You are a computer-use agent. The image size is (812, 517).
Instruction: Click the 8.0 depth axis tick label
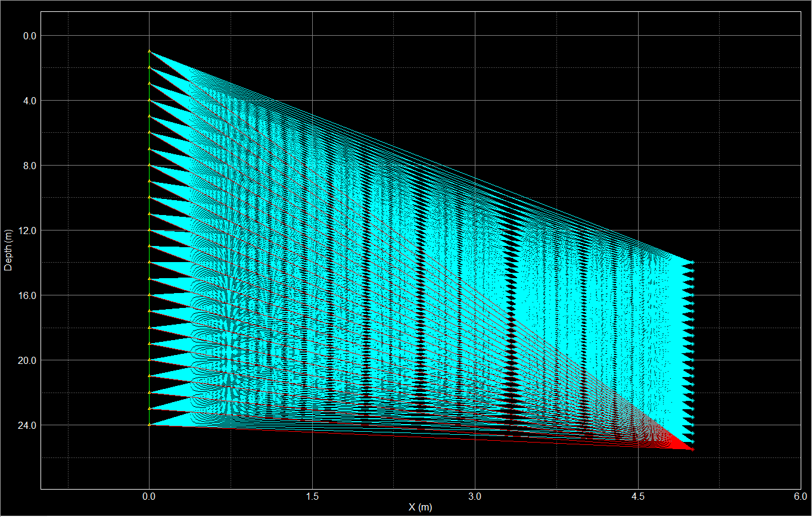tap(29, 166)
